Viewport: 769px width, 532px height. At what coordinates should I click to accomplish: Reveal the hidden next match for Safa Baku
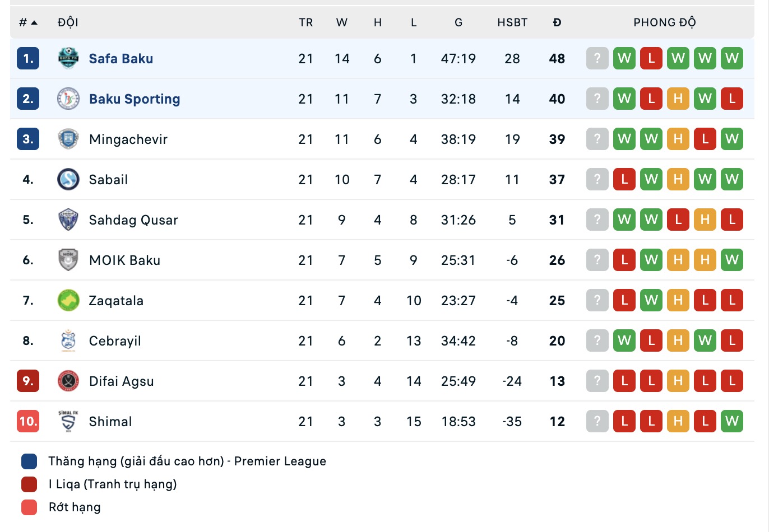[x=597, y=58]
